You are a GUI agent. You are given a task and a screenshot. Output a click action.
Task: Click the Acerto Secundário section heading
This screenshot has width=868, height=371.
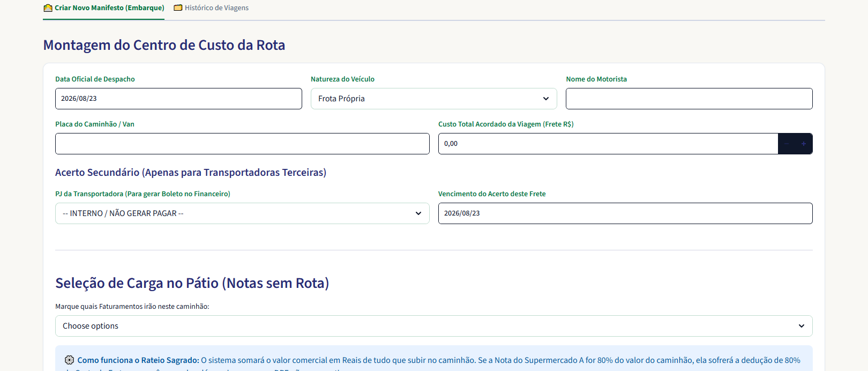[191, 173]
